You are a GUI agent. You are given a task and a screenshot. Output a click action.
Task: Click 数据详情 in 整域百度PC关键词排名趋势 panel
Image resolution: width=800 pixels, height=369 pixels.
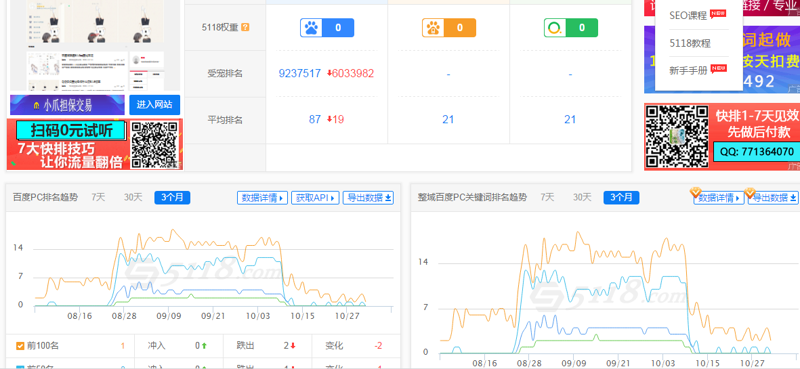click(x=718, y=198)
